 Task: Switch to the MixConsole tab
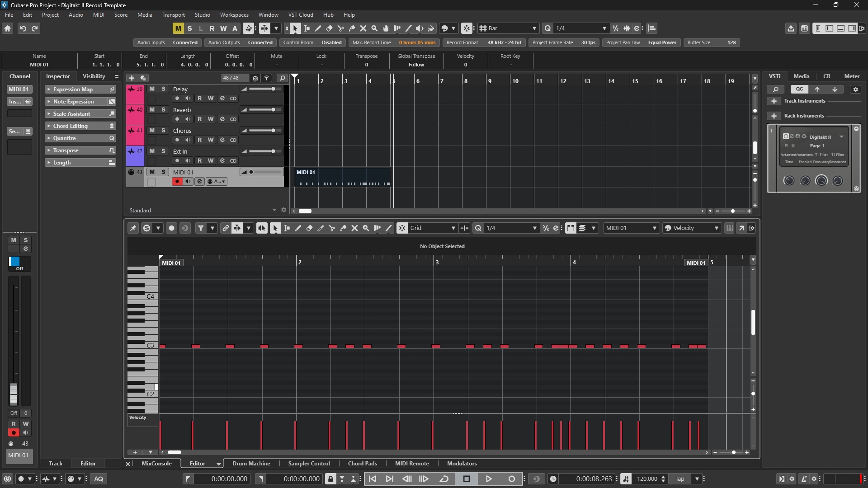(x=156, y=464)
